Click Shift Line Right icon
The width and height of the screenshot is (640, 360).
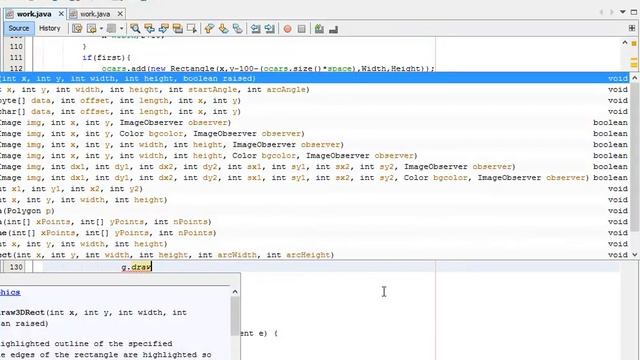(x=269, y=29)
